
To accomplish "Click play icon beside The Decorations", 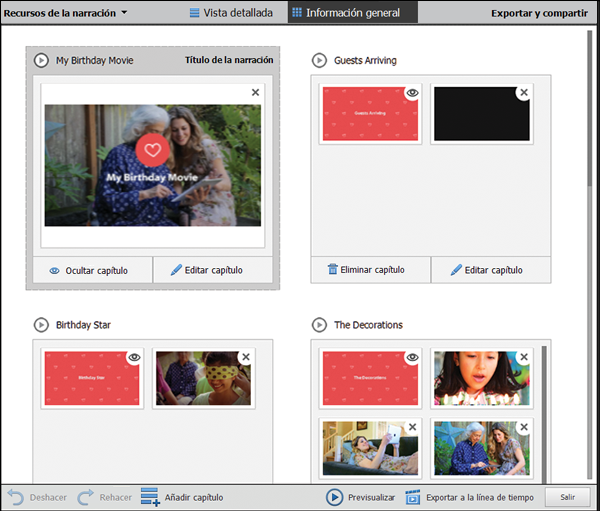I will tap(319, 325).
